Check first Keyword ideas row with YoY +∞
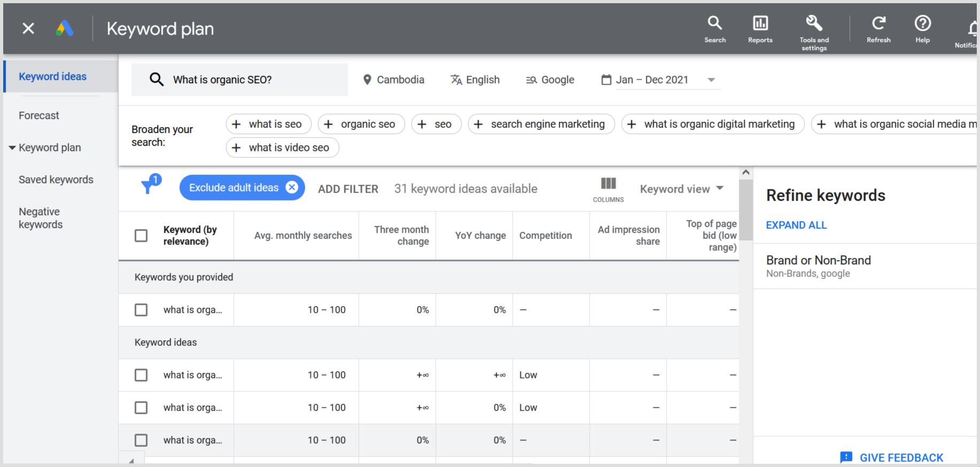 [x=141, y=375]
